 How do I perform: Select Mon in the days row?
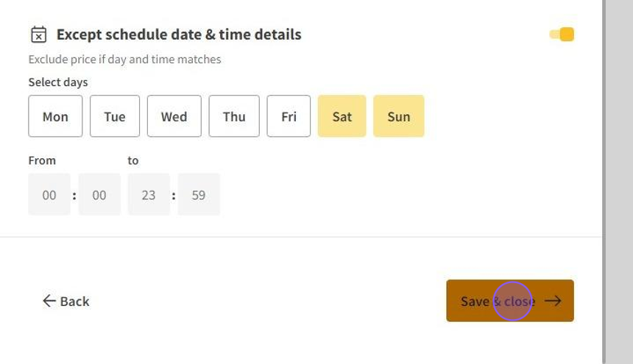point(55,116)
